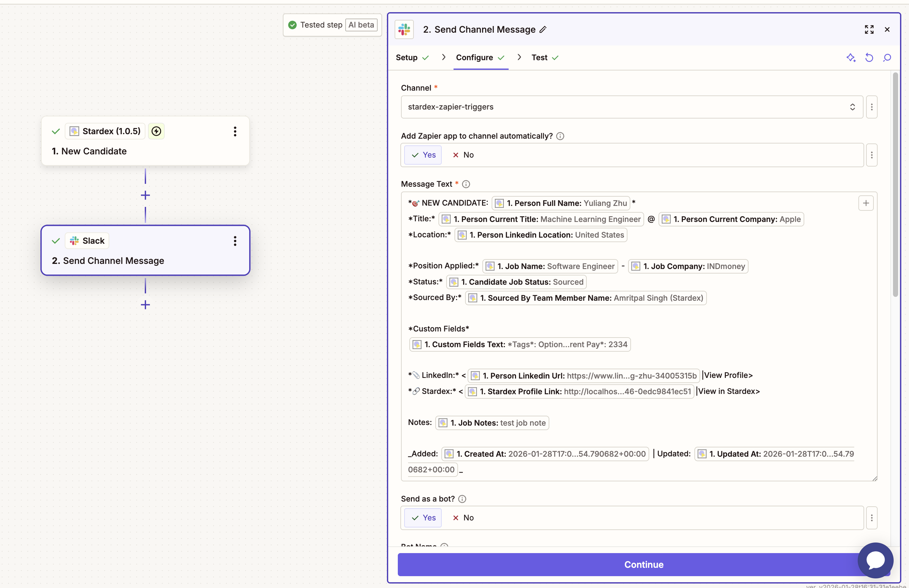Show info tooltip for Send as a bot

[462, 499]
